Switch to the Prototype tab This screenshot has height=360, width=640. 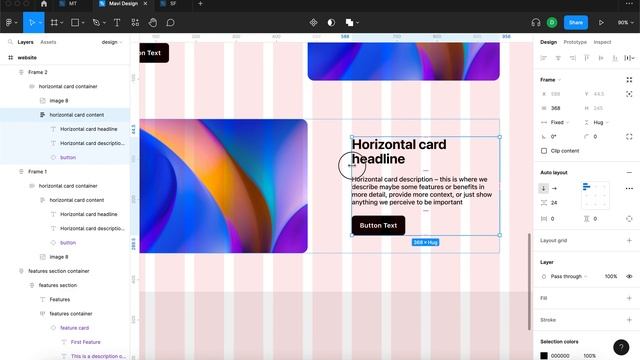[x=575, y=42]
